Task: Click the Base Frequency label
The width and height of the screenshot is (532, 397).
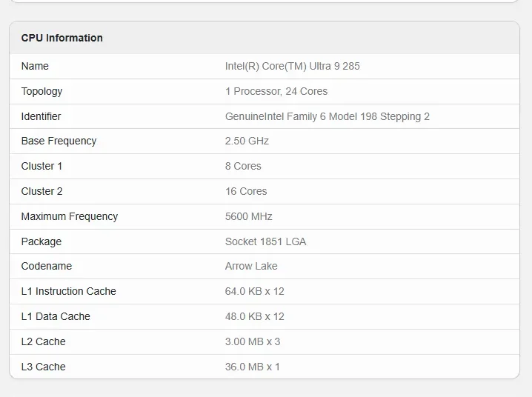Action: coord(59,141)
